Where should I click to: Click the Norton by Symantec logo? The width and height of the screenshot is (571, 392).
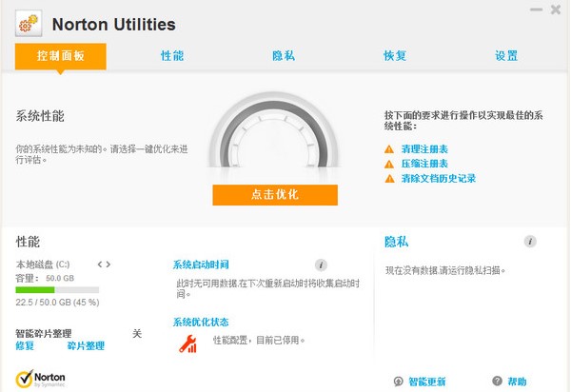point(41,379)
